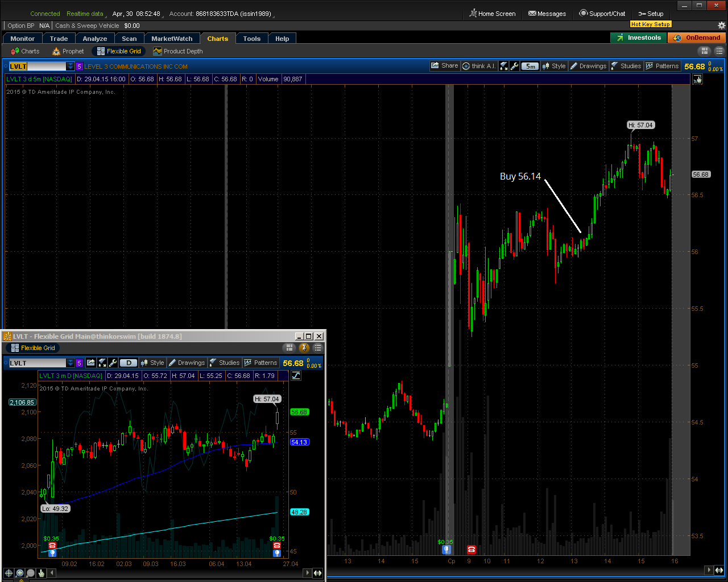
Task: Click the right scroll arrow at main chart bottom
Action: 709,569
